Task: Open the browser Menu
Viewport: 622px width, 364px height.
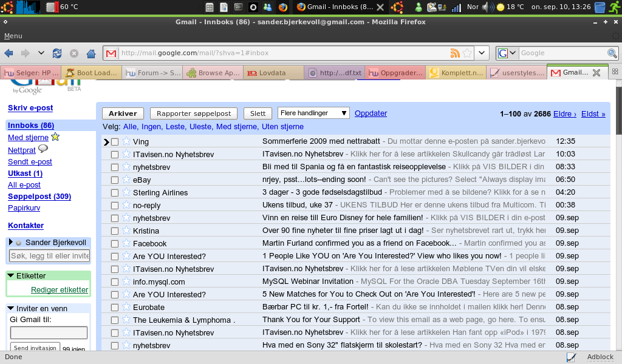Action: coord(13,36)
